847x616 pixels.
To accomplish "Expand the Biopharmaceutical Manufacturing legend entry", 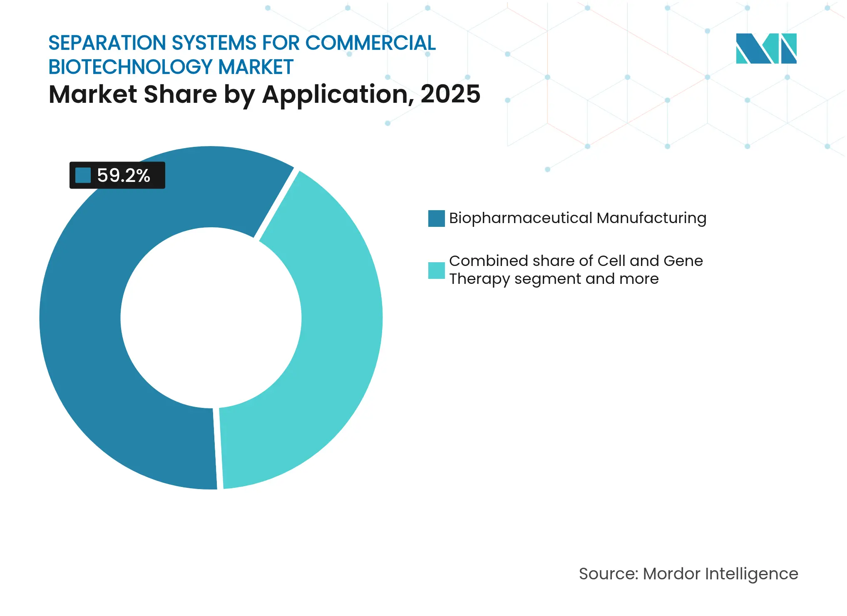I will coord(576,217).
